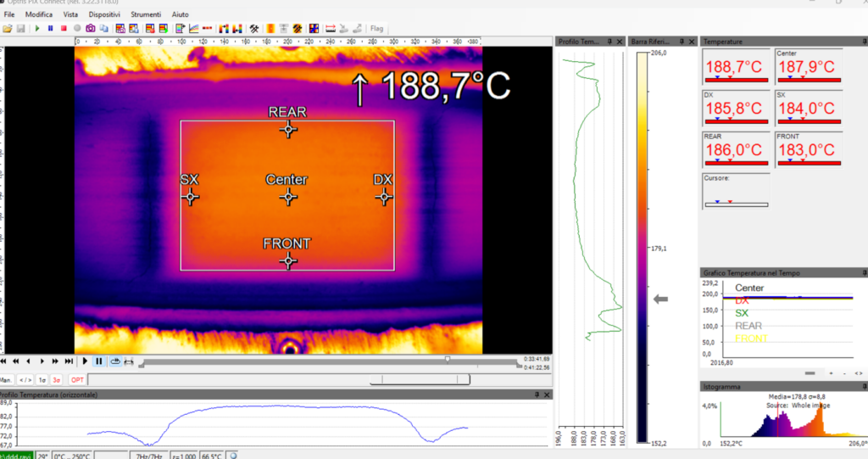Image resolution: width=868 pixels, height=459 pixels.
Task: Click the Center measure point crosshair
Action: coord(288,197)
